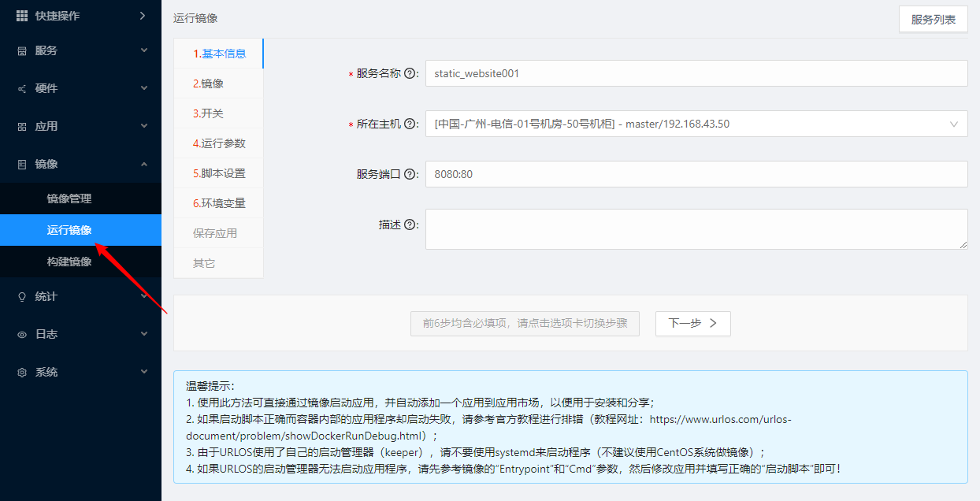Image resolution: width=980 pixels, height=501 pixels.
Task: Open the 所在主机 host dropdown
Action: point(696,124)
